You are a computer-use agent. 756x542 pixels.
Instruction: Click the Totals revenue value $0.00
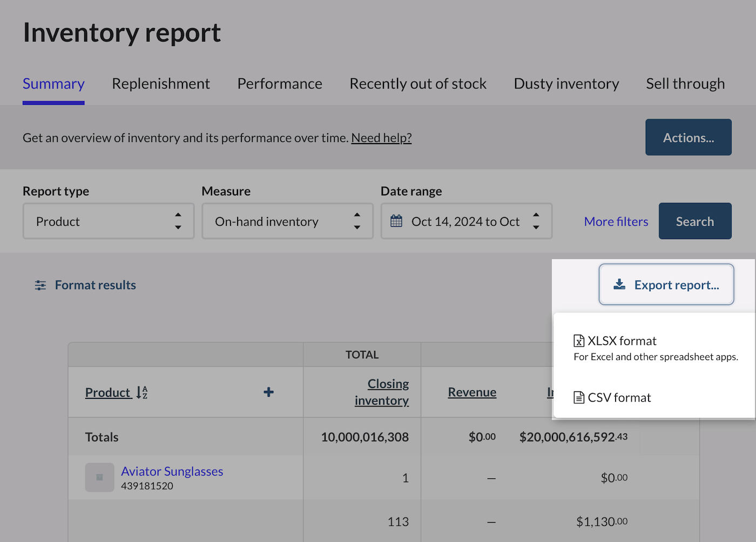[482, 437]
